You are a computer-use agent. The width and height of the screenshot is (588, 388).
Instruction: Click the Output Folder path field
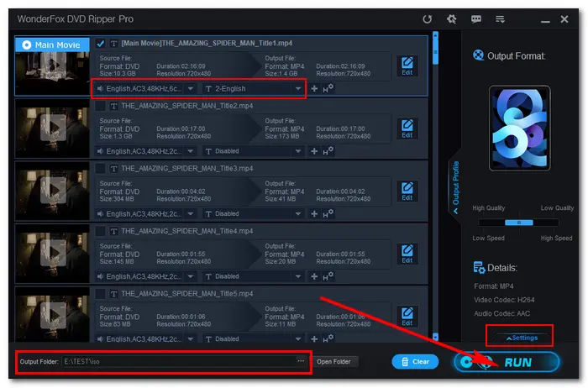(x=179, y=362)
